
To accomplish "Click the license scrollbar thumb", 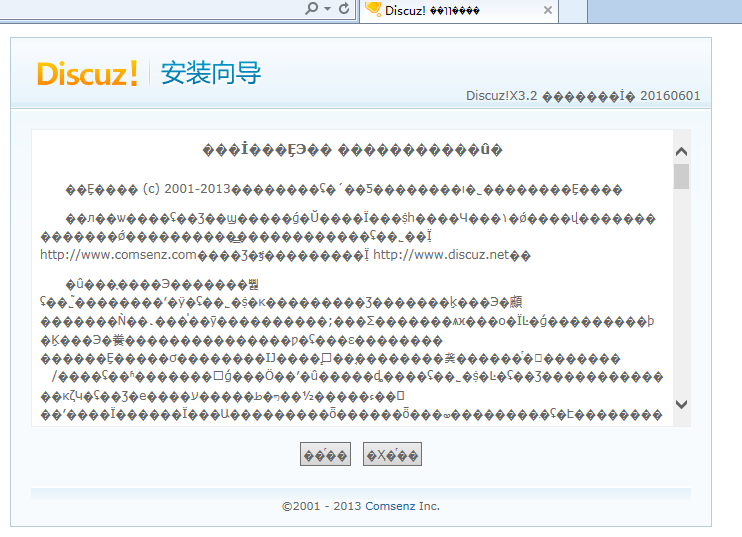I will coord(681,176).
